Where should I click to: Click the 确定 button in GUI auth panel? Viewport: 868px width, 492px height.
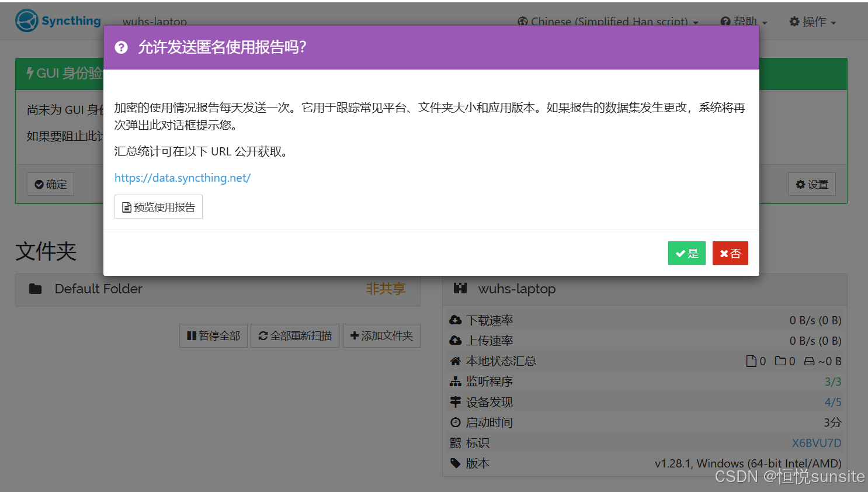point(50,184)
